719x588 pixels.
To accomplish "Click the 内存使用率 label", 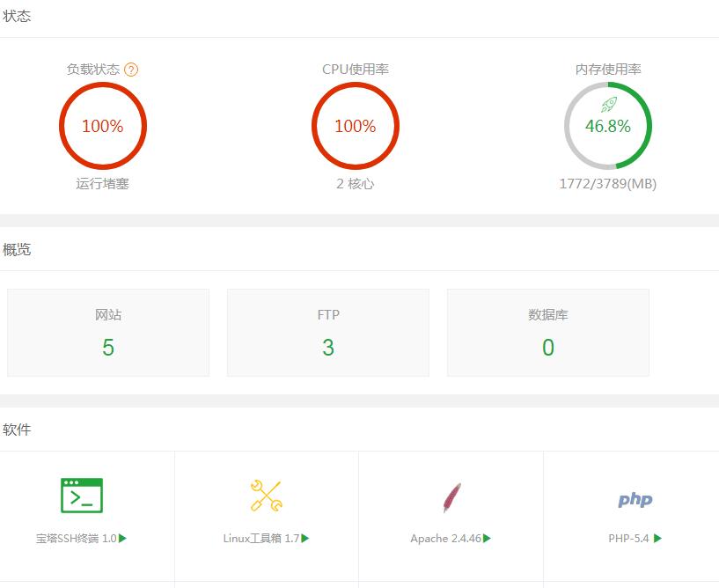I will [608, 70].
